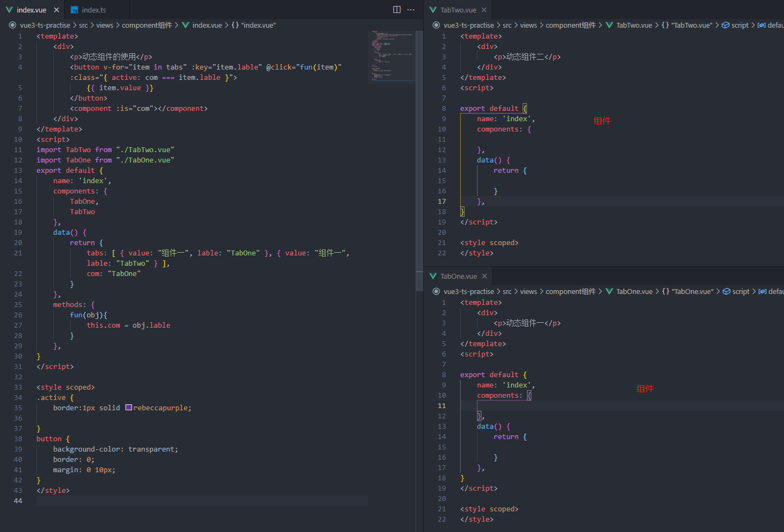
Task: Click default variable icon in TabTwo.vue breadcrumb
Action: (762, 25)
